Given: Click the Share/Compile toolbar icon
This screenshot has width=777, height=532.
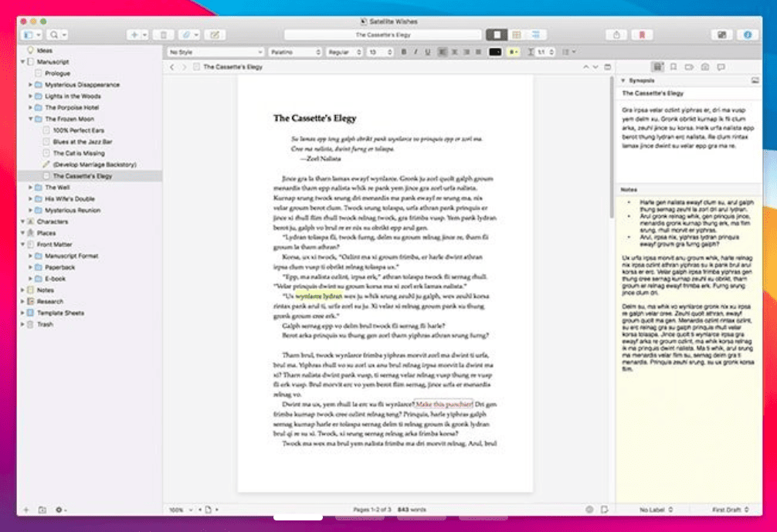Looking at the screenshot, I should point(616,35).
